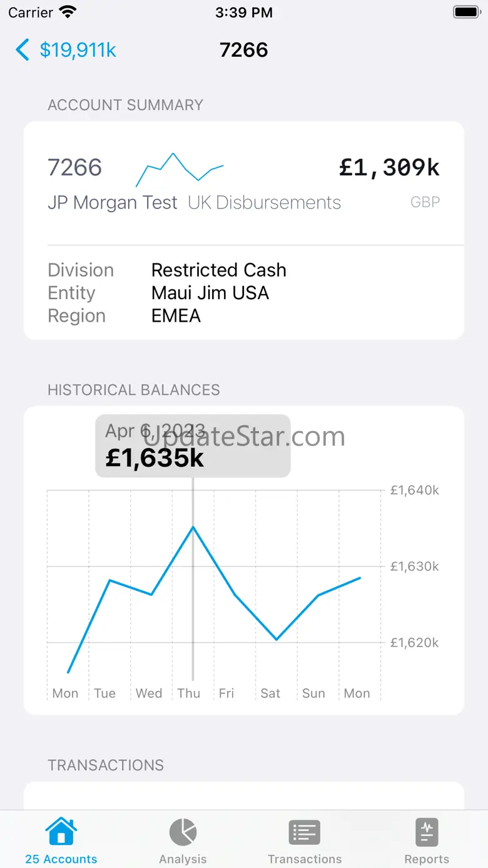
Task: Select Thu point on balance chart
Action: pos(193,527)
